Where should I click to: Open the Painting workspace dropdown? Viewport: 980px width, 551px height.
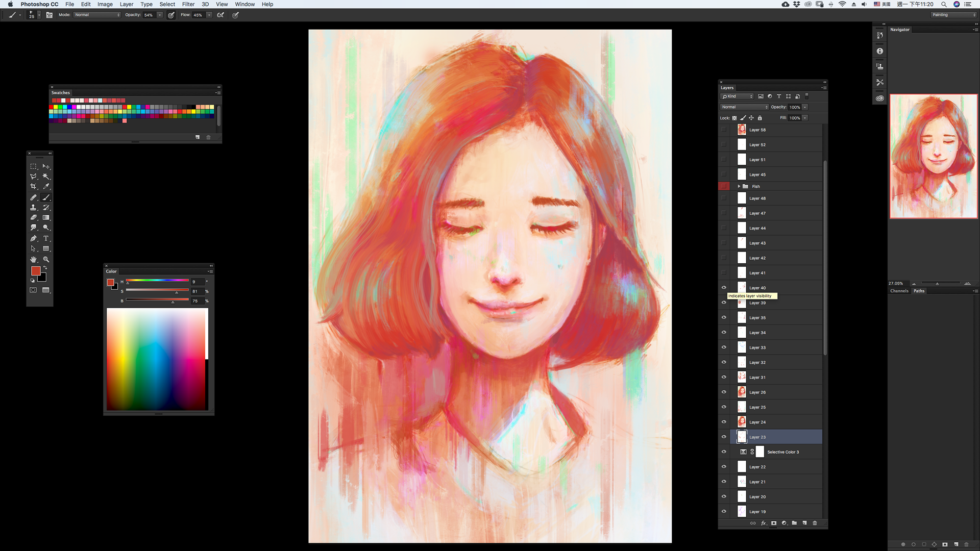click(x=953, y=15)
